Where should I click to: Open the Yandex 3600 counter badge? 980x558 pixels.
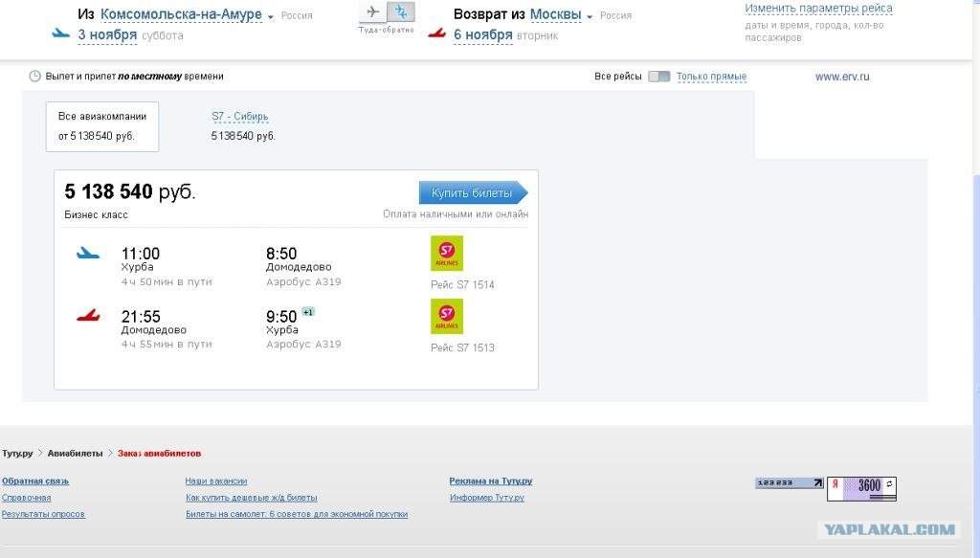[x=862, y=488]
